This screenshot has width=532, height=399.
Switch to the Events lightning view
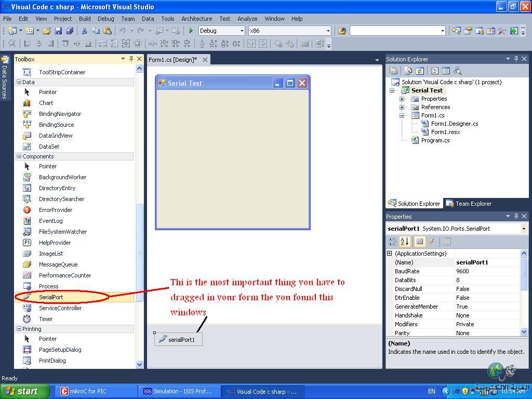tap(432, 242)
